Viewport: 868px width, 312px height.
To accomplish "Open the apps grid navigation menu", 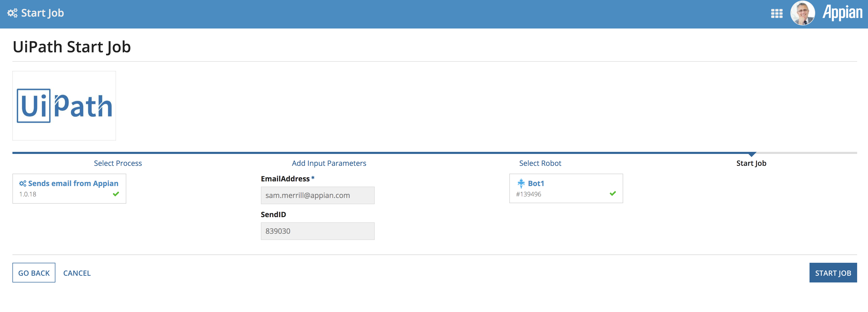I will point(777,13).
